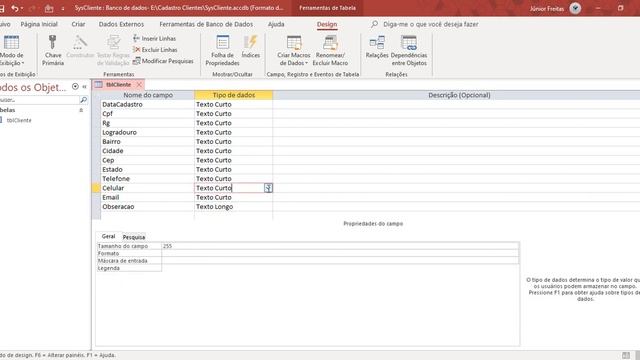Screen dimensions: 640x360
Task: Click the Diga-me search box
Action: pyautogui.click(x=431, y=24)
